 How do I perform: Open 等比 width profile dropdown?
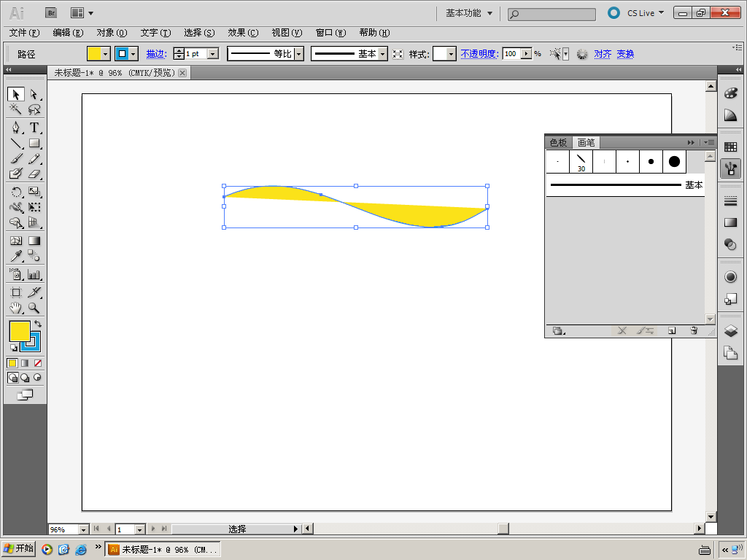click(x=298, y=54)
